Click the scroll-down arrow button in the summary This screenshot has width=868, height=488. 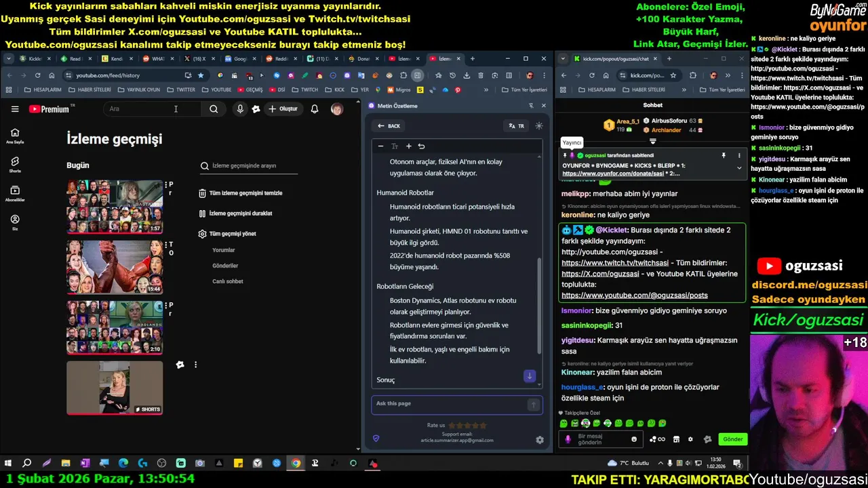530,376
